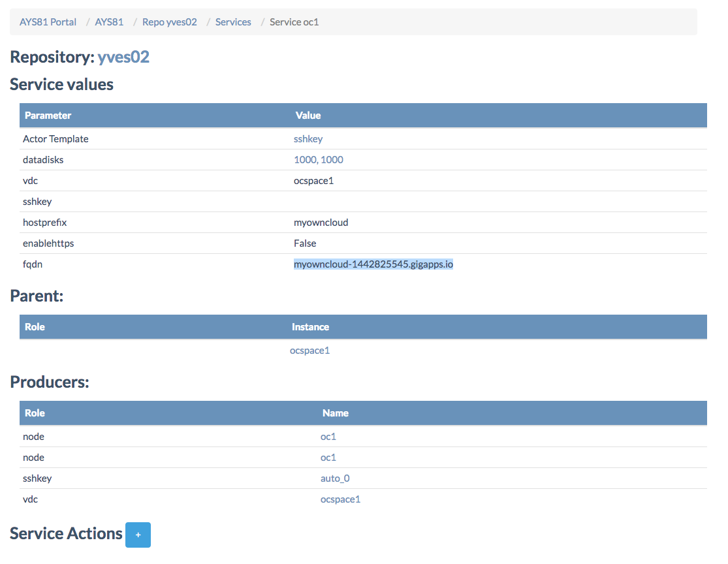Open oc1 in the second node row
This screenshot has width=728, height=564.
328,458
